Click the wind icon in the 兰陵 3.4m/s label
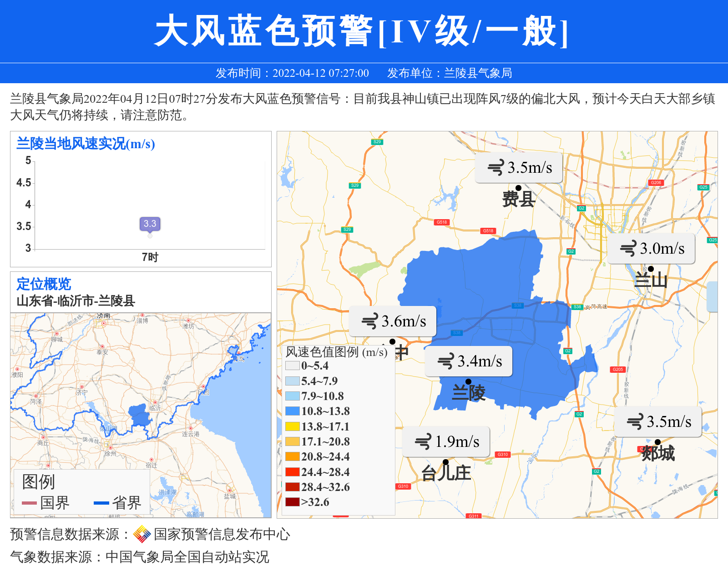This screenshot has width=728, height=571. [446, 361]
